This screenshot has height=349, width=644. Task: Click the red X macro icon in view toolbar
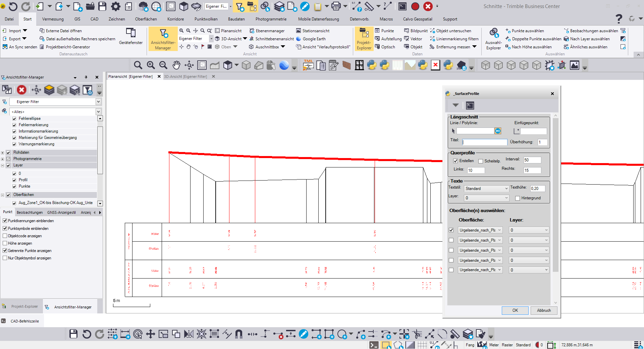(435, 65)
